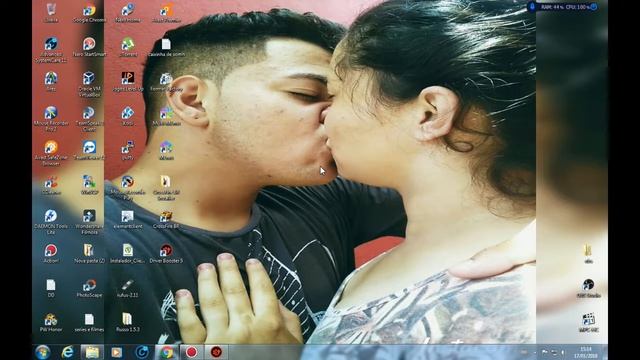Open the elementclient desktop shortcut
The image size is (640, 360).
point(128,219)
